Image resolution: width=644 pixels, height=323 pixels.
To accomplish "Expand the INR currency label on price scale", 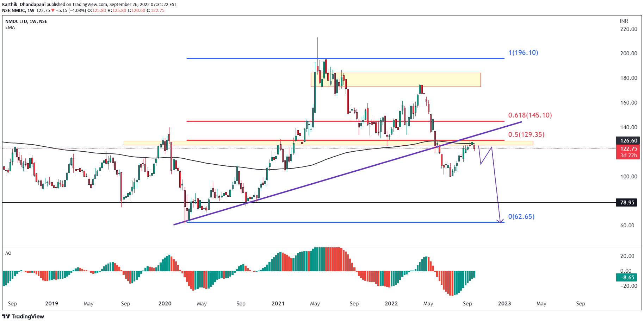I will (624, 21).
